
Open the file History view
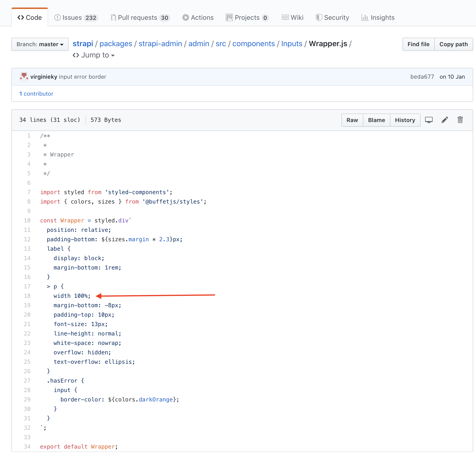405,120
